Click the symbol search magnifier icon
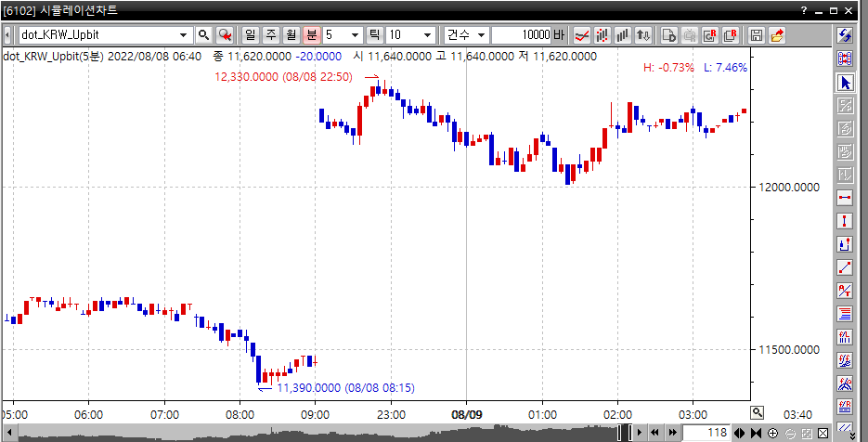868x442 pixels. 203,34
